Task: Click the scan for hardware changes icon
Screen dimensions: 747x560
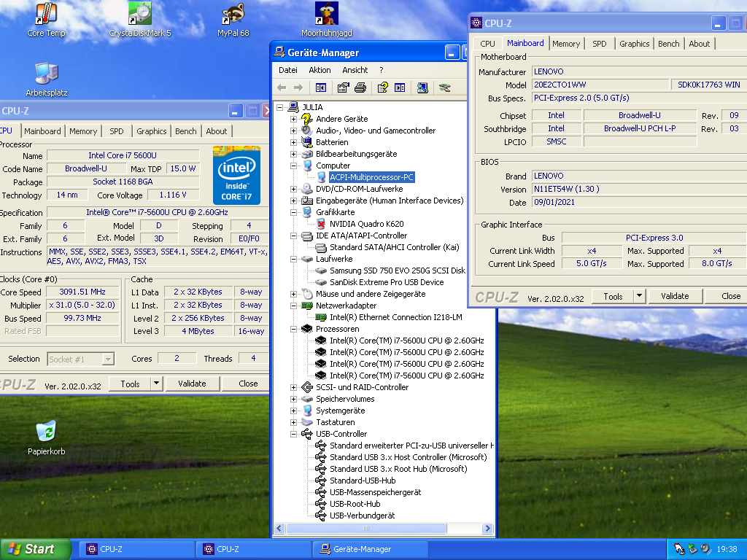Action: click(422, 88)
